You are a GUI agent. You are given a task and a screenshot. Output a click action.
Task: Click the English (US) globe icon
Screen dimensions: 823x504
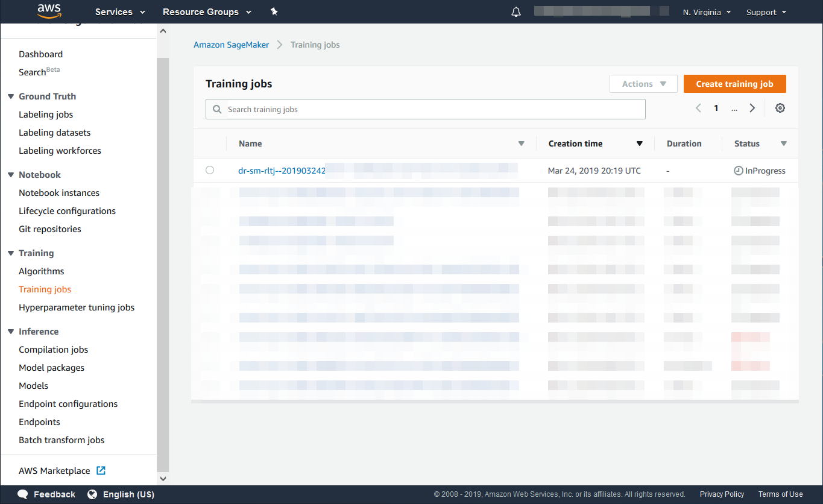92,494
